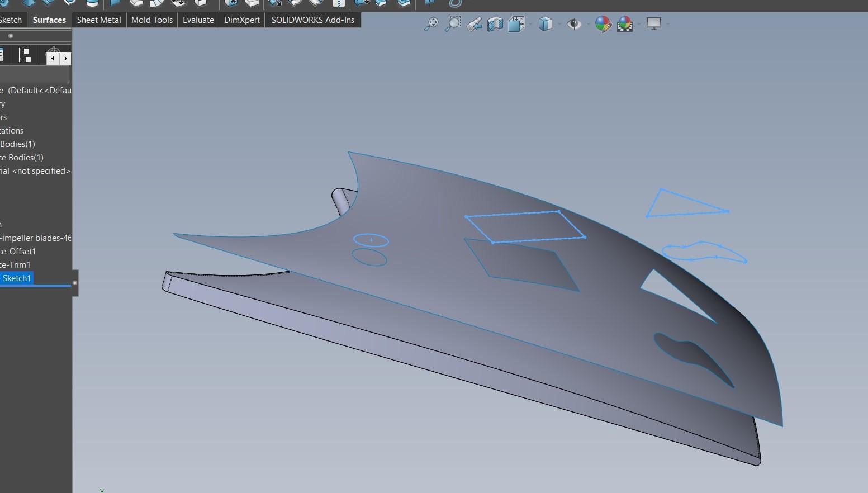Select the Surface Bodies(1) tree item

(x=22, y=158)
